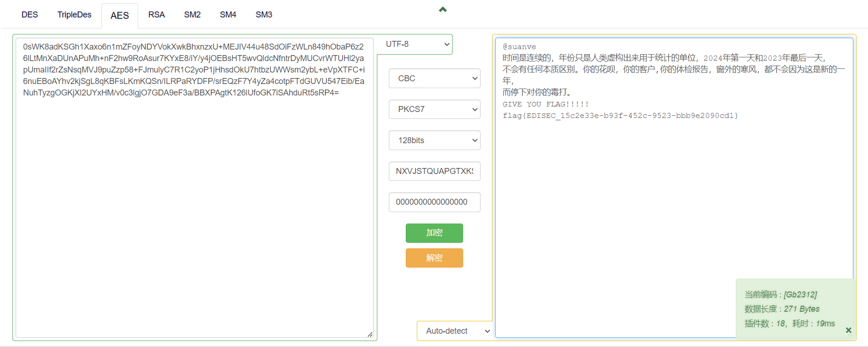Close the green encoding info notification
Image resolution: width=868 pixels, height=347 pixels.
click(848, 330)
